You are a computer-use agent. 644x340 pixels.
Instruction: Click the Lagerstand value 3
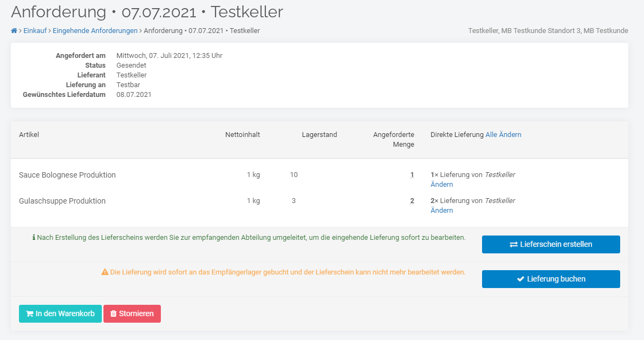(294, 201)
